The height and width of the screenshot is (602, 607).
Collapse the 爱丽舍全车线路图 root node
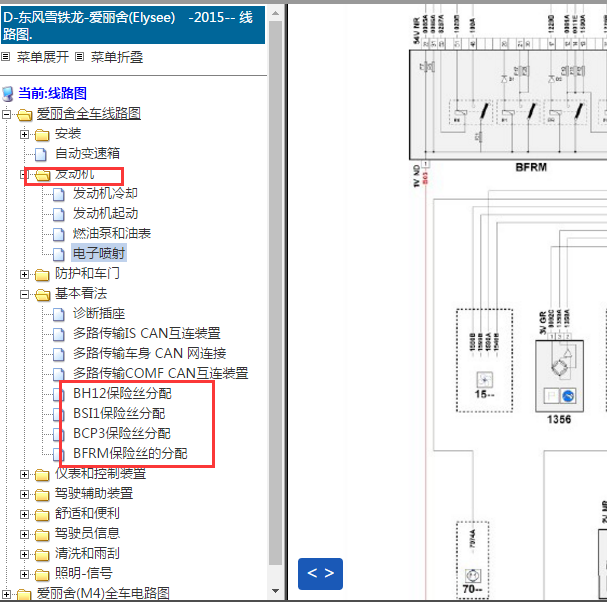click(x=6, y=114)
